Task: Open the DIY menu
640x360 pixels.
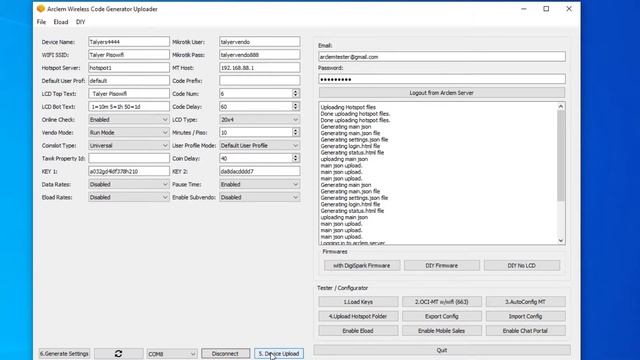Action: 80,22
